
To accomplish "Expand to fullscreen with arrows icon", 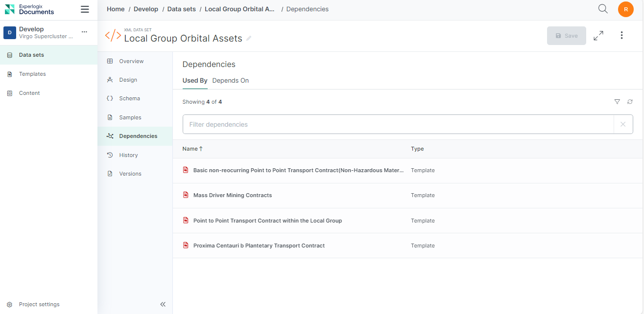I will (x=598, y=36).
